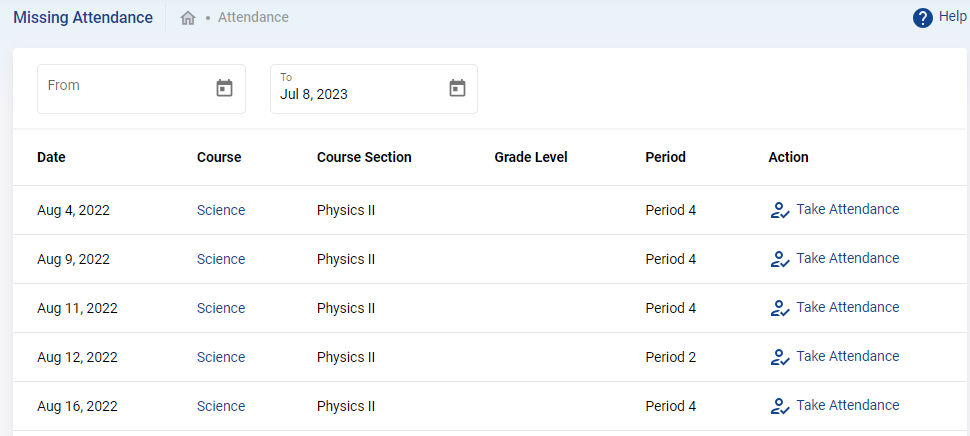Screen dimensions: 970x436
Task: Click into the From date field
Action: [141, 89]
